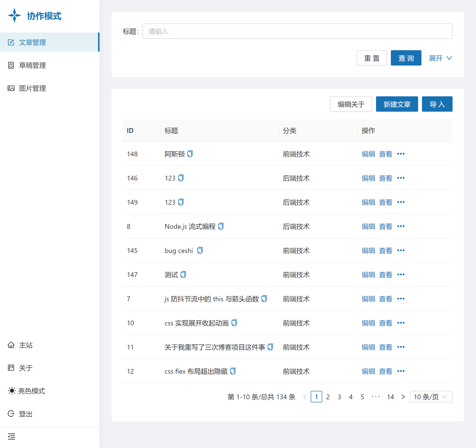The width and height of the screenshot is (476, 448).
Task: Open more actions for row 148
Action: [x=401, y=154]
